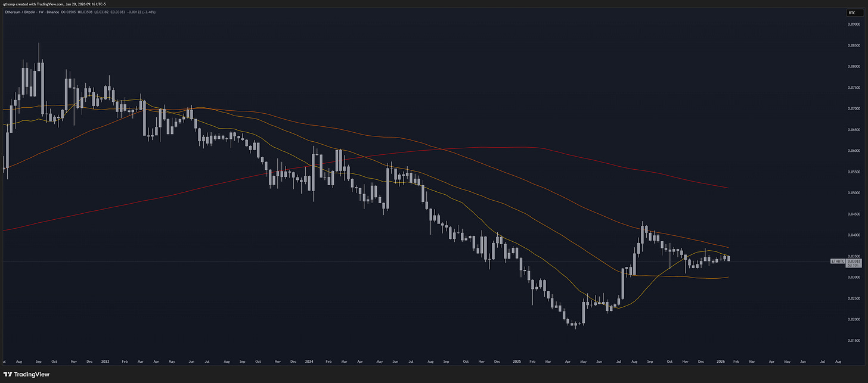This screenshot has width=868, height=383.
Task: Click the 2024 year label on the time axis
Action: [x=309, y=361]
